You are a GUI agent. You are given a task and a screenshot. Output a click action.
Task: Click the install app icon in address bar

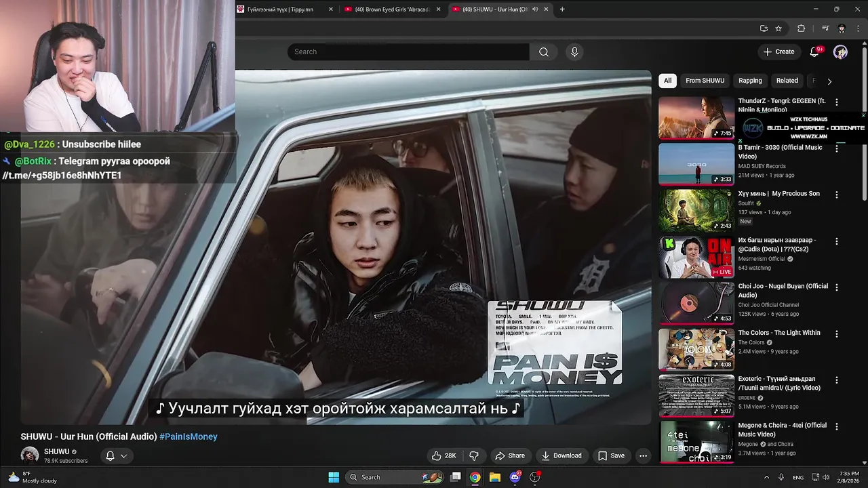[764, 28]
